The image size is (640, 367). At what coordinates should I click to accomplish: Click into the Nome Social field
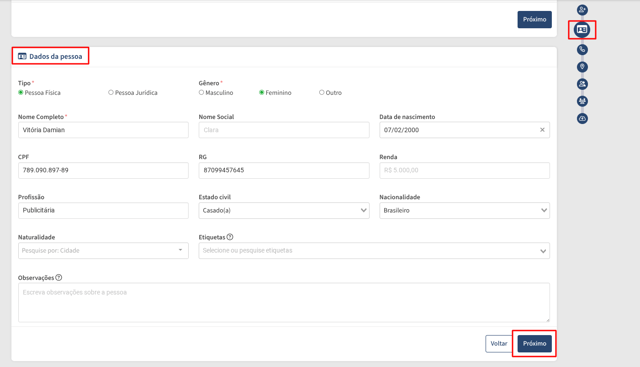[x=284, y=130]
